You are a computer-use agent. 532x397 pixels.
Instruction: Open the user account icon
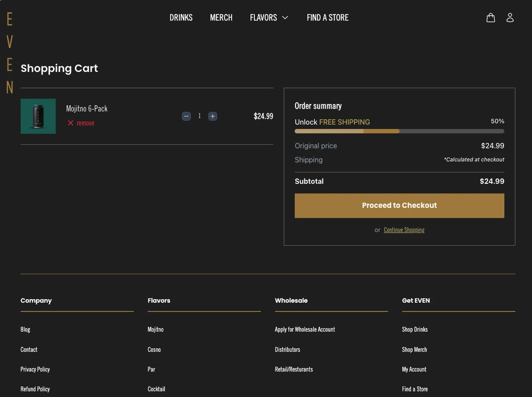point(510,18)
